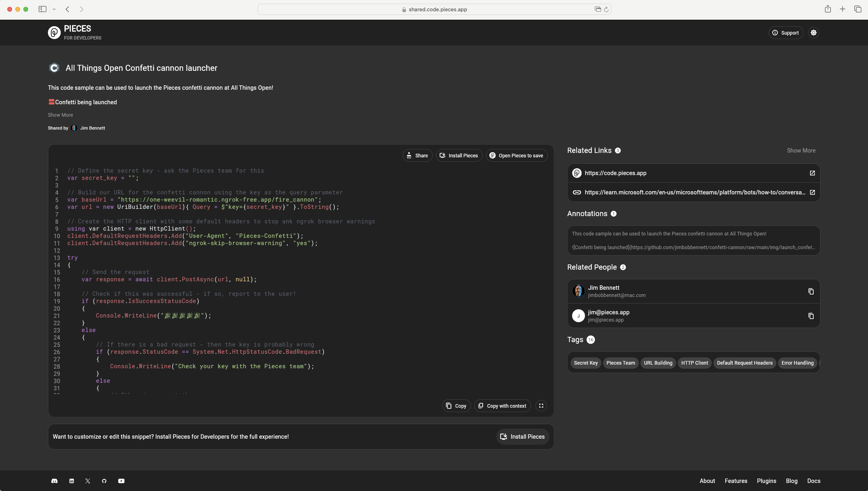Click code line 5 with the ngrok URL
Screen dimensions: 868x491
[194, 200]
